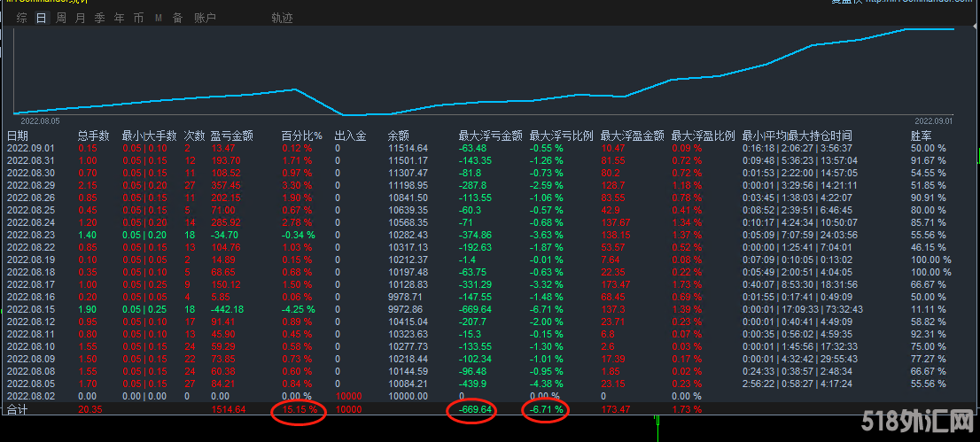Click the 盈亏金额 column header
980x442 pixels.
tap(232, 136)
